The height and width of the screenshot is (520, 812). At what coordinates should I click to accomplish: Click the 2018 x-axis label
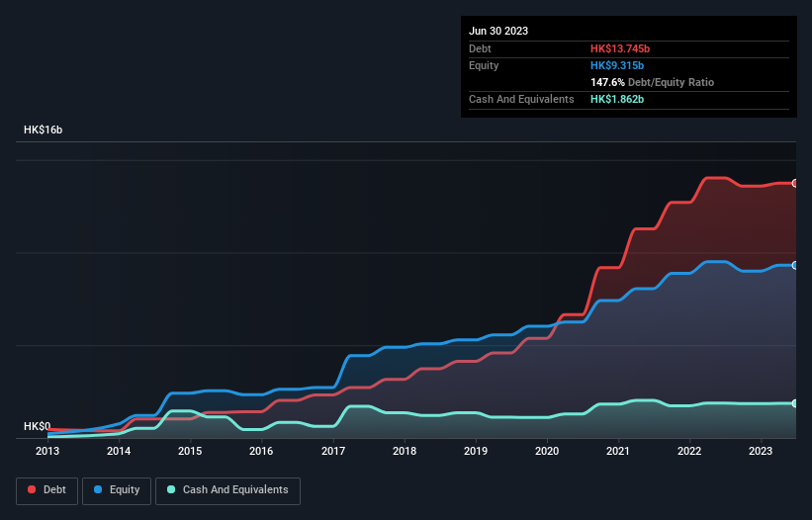point(405,451)
